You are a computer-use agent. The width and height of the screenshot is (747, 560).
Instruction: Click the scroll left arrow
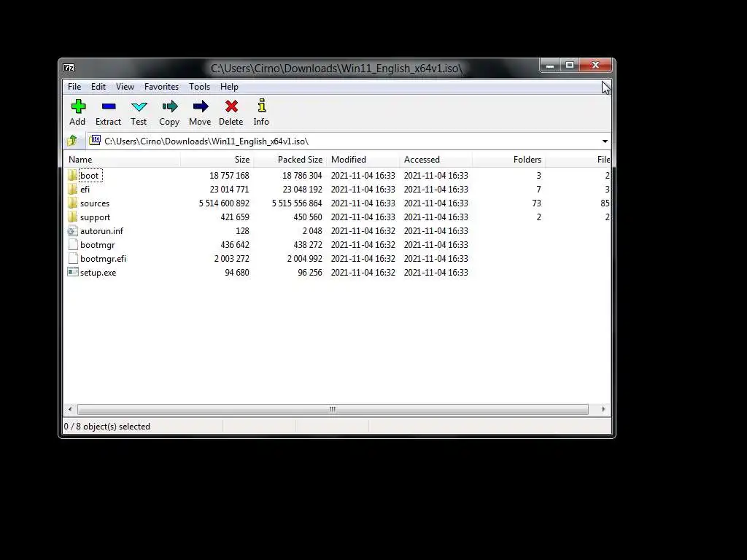coord(70,409)
